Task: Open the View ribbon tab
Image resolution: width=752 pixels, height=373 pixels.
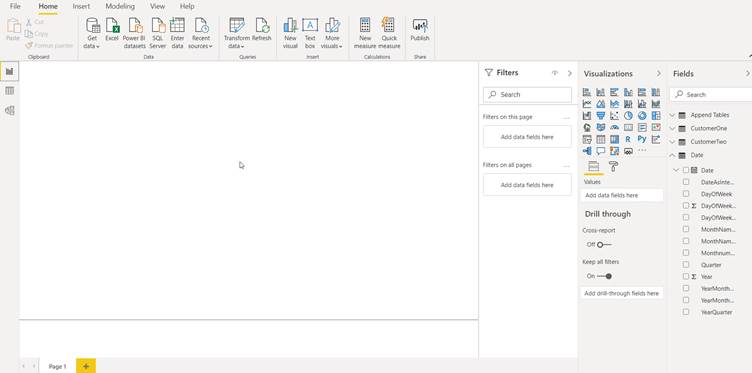Action: click(x=157, y=6)
